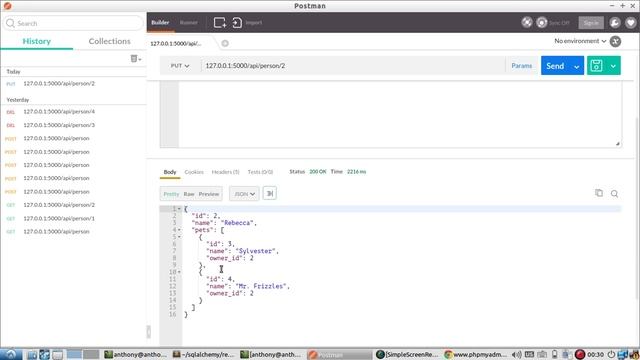Collapse the pets array fold on line 4
Screen dimensions: 640x360
(179, 230)
